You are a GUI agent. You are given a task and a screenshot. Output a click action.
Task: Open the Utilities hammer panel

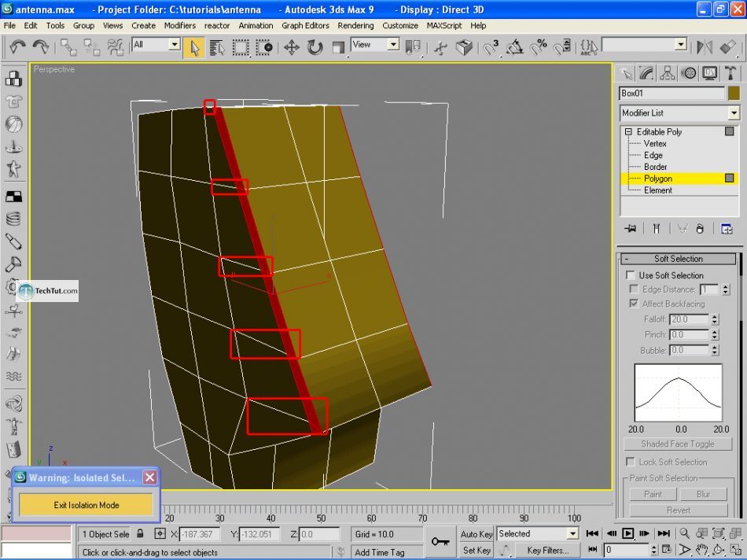(730, 73)
